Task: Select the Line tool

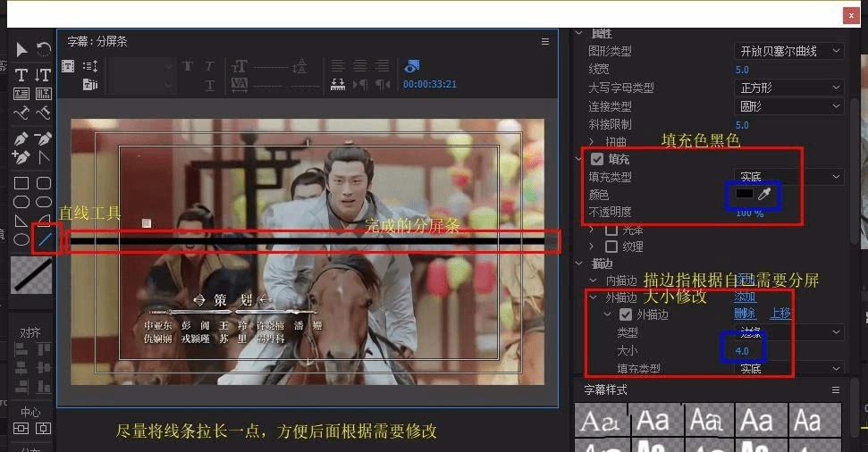Action: click(x=45, y=239)
